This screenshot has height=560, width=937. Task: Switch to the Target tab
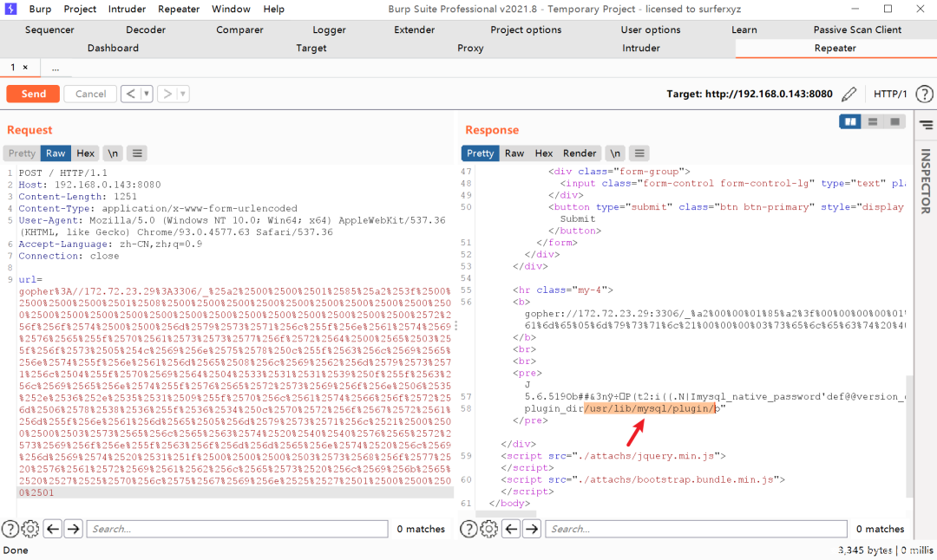(x=311, y=49)
